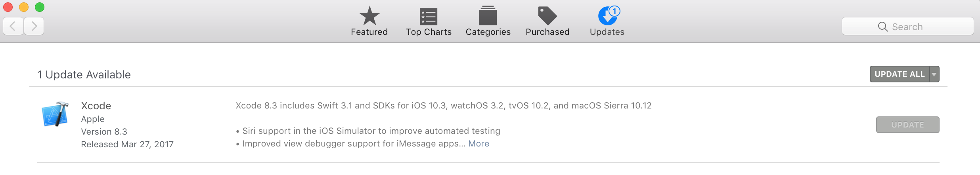This screenshot has width=980, height=175.
Task: Open the Xcode app title
Action: pos(96,106)
